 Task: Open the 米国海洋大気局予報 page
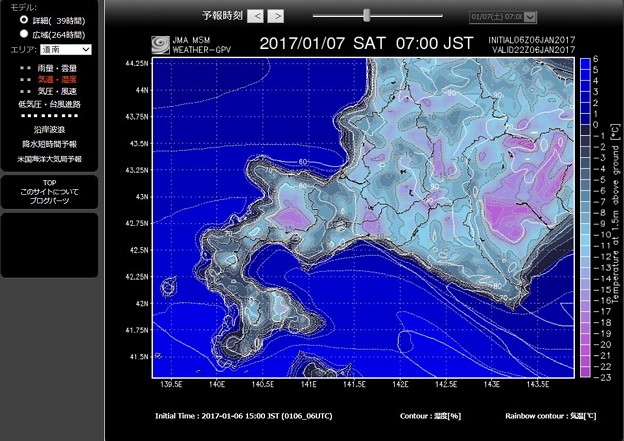click(49, 158)
